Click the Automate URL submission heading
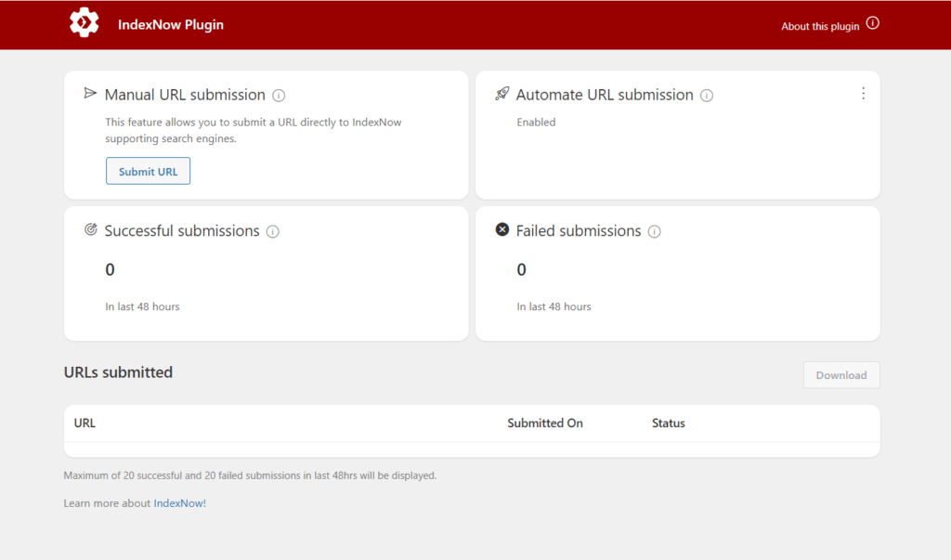Viewport: 951px width, 560px height. tap(605, 95)
